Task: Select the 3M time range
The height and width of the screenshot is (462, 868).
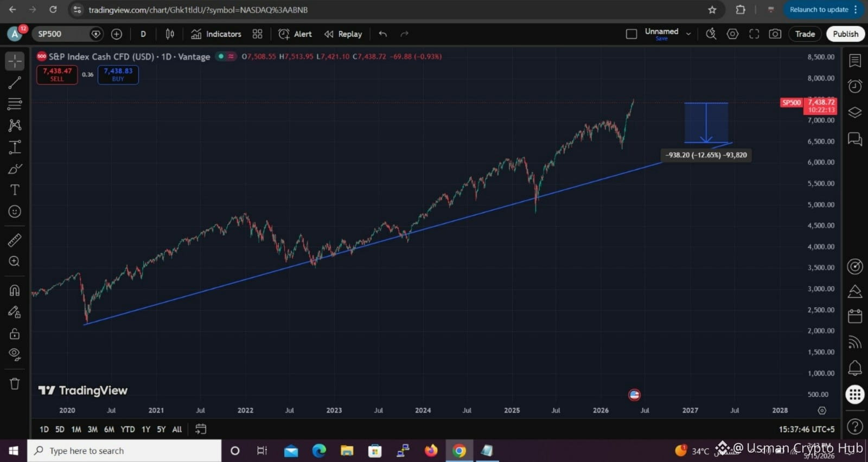Action: (x=93, y=429)
